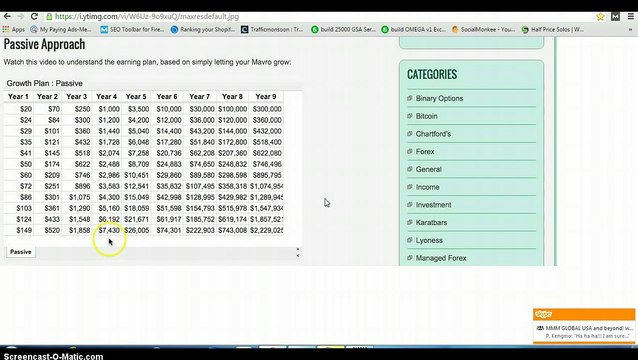Select the ytimg URL in the address bar
The height and width of the screenshot is (360, 638).
tap(146, 17)
